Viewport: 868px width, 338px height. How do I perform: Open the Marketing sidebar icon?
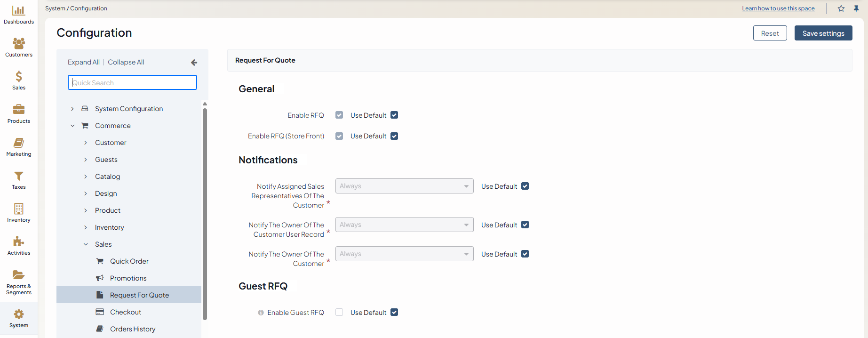point(19,143)
